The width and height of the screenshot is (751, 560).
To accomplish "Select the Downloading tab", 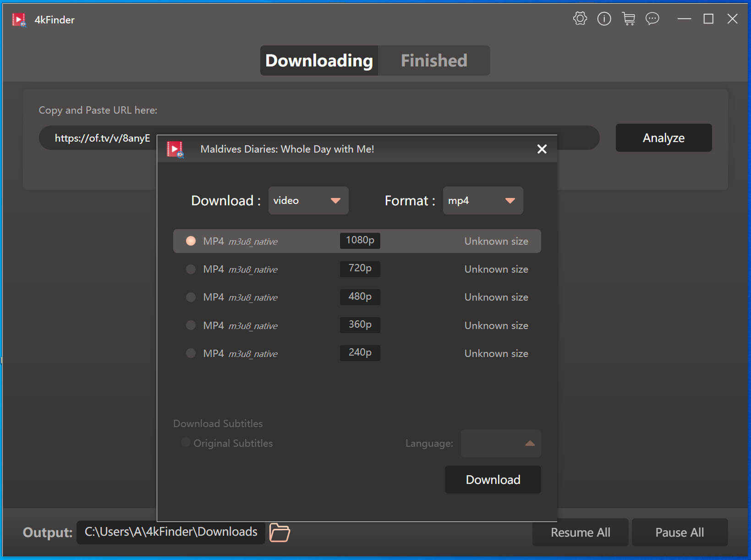I will pos(319,60).
